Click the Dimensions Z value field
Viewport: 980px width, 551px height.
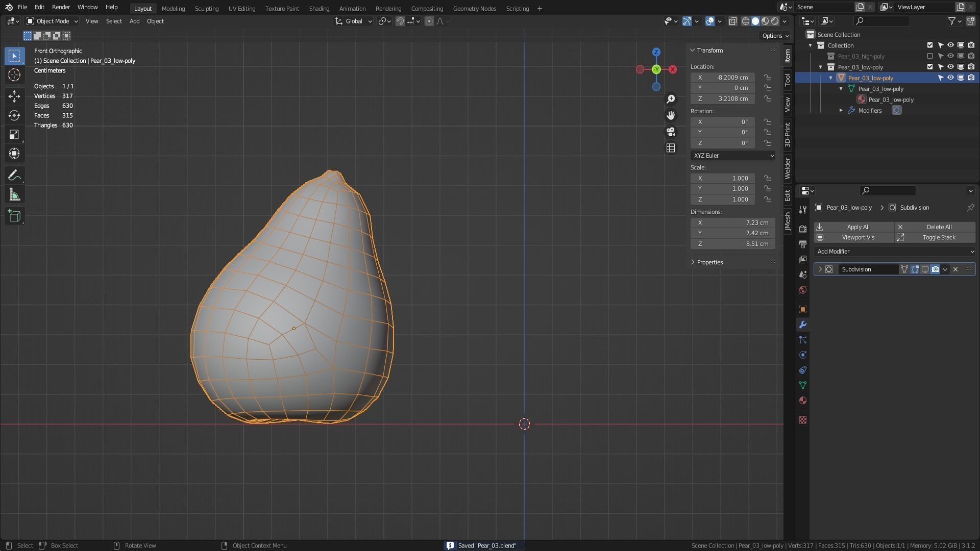click(x=733, y=244)
